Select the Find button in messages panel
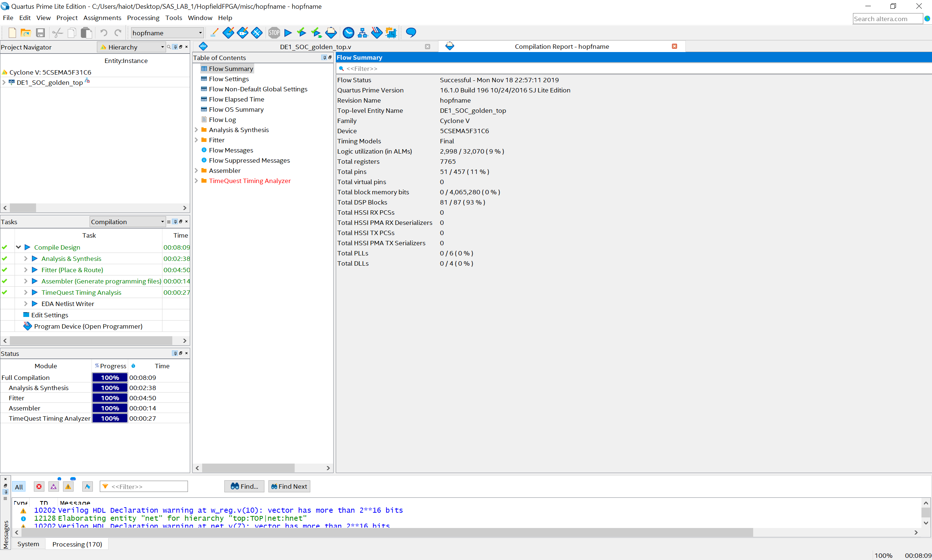 click(243, 486)
